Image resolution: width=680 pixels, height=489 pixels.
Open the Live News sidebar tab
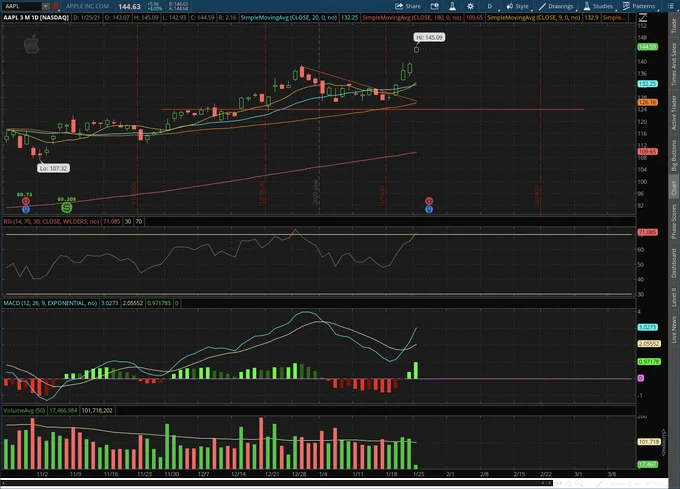[x=673, y=329]
